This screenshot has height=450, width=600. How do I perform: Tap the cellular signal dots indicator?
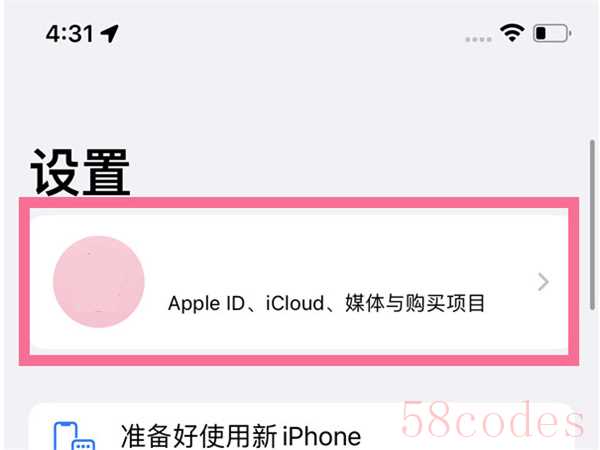[x=479, y=39]
